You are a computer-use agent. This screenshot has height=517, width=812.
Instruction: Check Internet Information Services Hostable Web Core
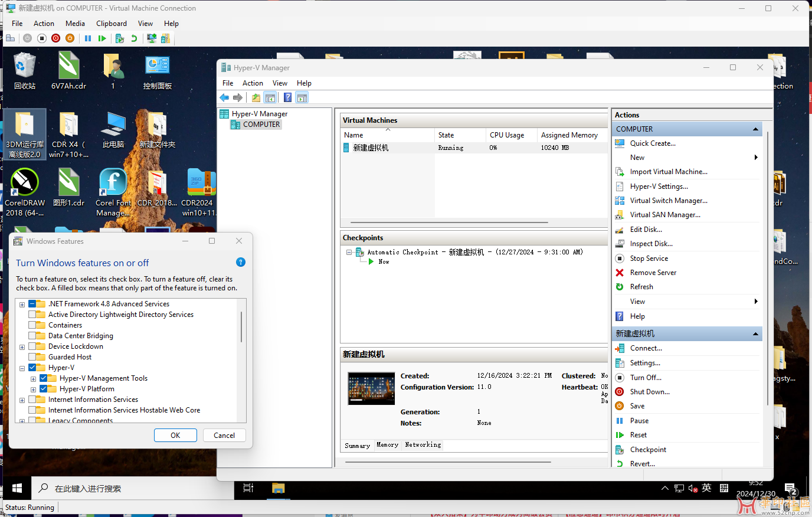32,410
